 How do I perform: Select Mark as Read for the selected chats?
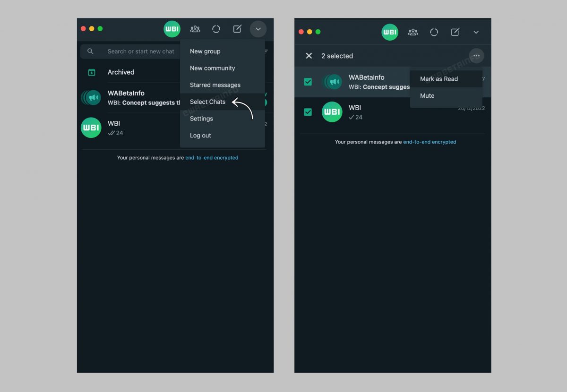coord(439,79)
